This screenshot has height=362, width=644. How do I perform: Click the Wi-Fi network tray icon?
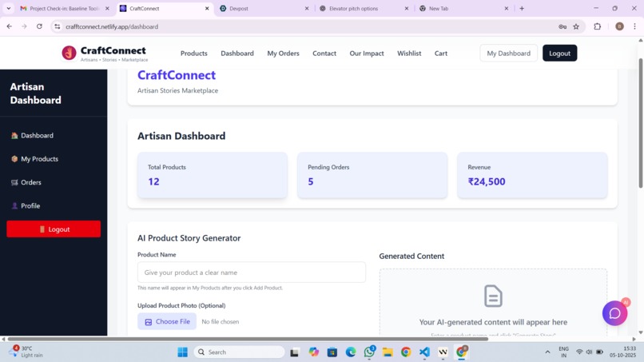pos(579,352)
